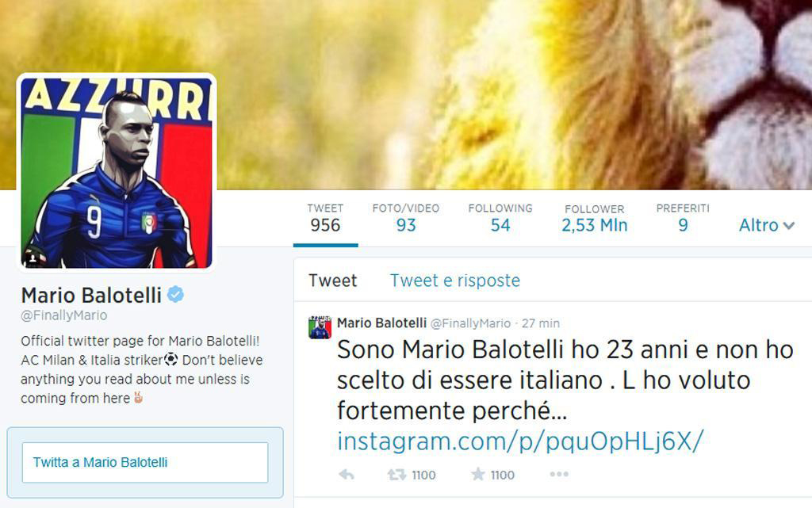This screenshot has width=812, height=508.
Task: Click the Twitta a Mario Balotelli field
Action: coord(145,463)
